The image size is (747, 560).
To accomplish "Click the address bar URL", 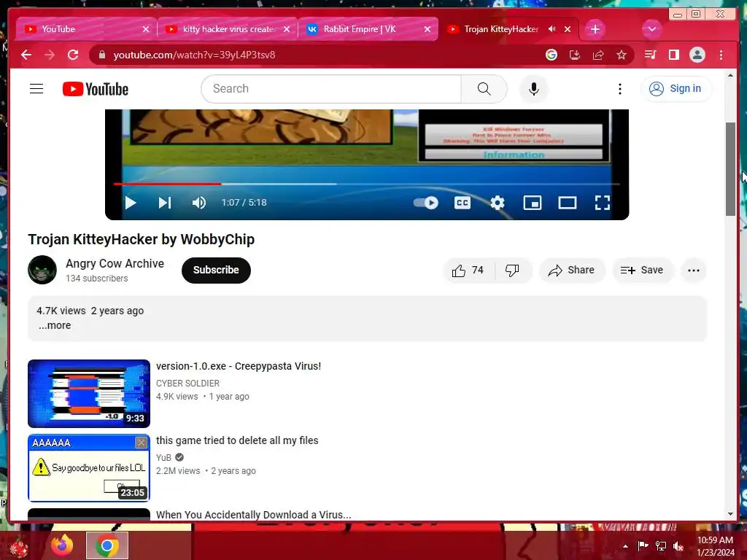I will pos(194,55).
